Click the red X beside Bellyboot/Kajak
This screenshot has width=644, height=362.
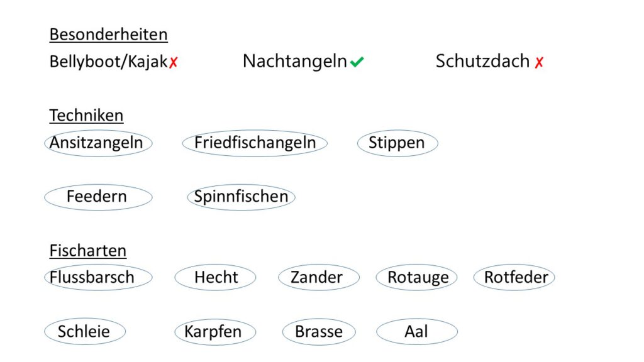[174, 62]
